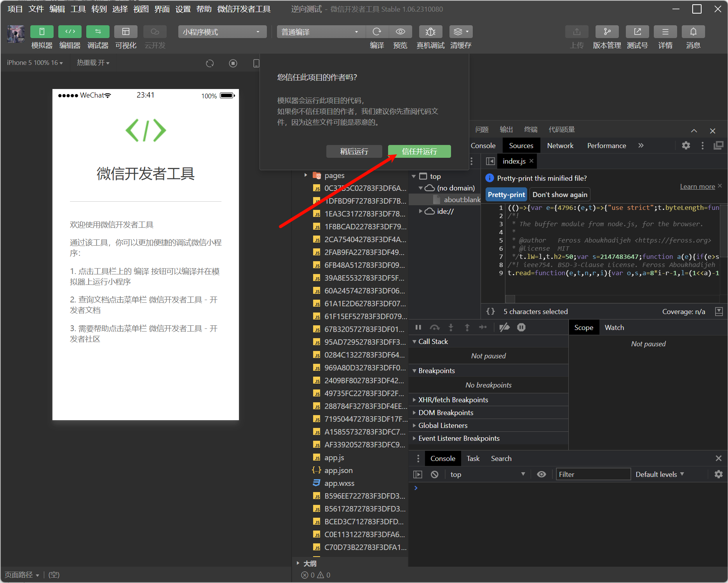Click the Don't show again button
Screen dimensions: 728x583
[x=560, y=195]
